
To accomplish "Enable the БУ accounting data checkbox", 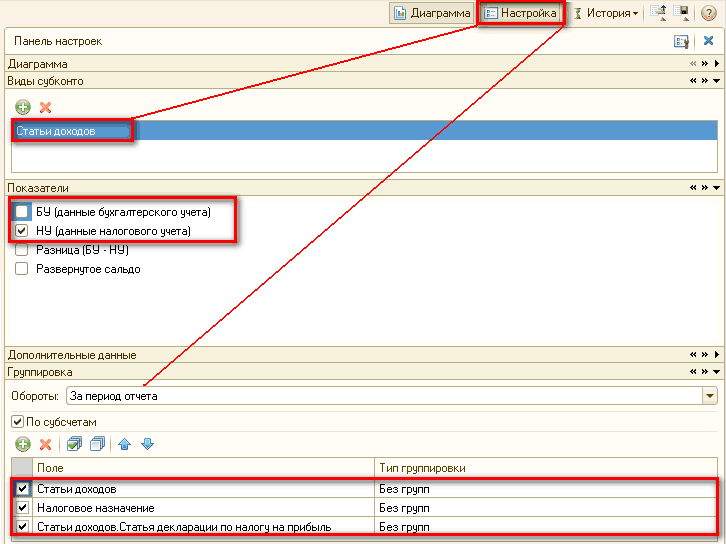I will pyautogui.click(x=22, y=212).
